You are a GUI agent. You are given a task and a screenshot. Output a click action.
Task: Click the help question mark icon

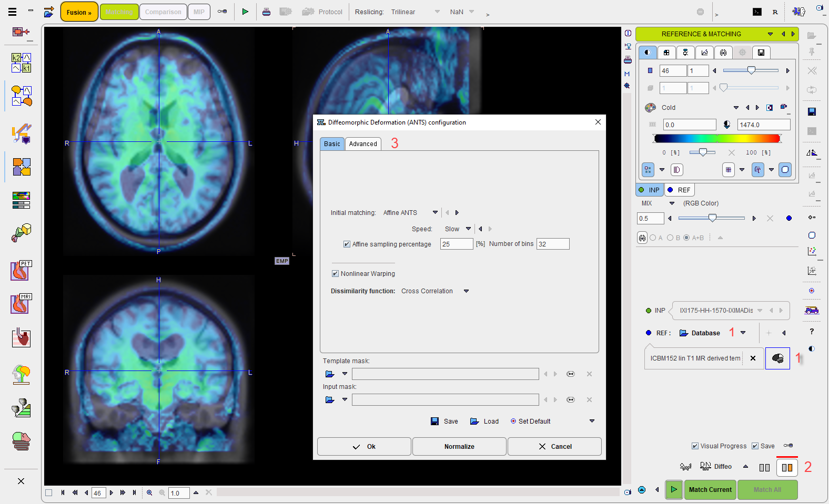click(x=812, y=332)
